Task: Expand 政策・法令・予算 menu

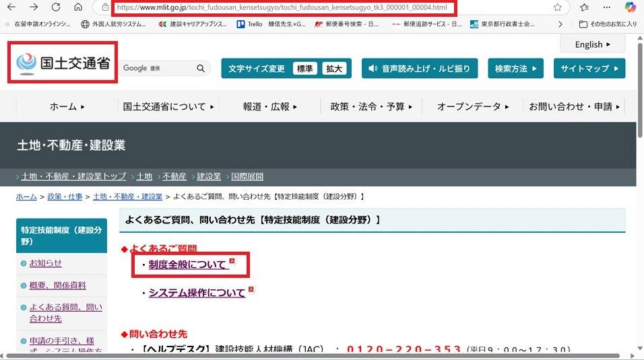Action: [372, 106]
